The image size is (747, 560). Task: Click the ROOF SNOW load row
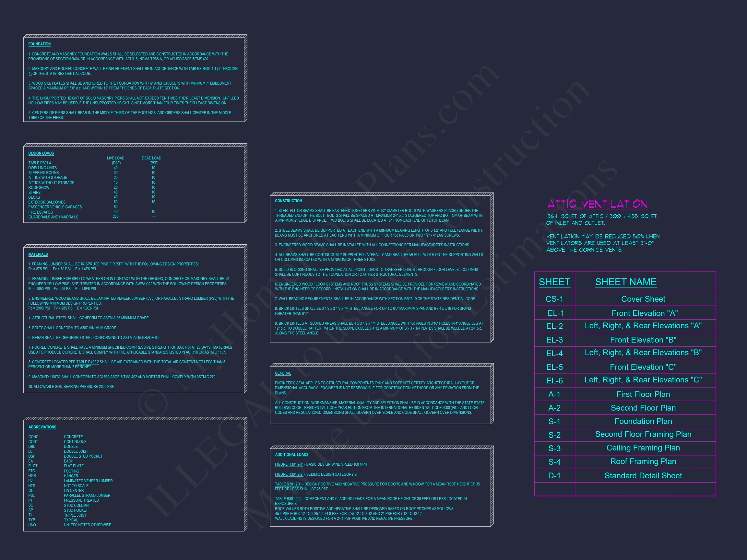point(92,188)
